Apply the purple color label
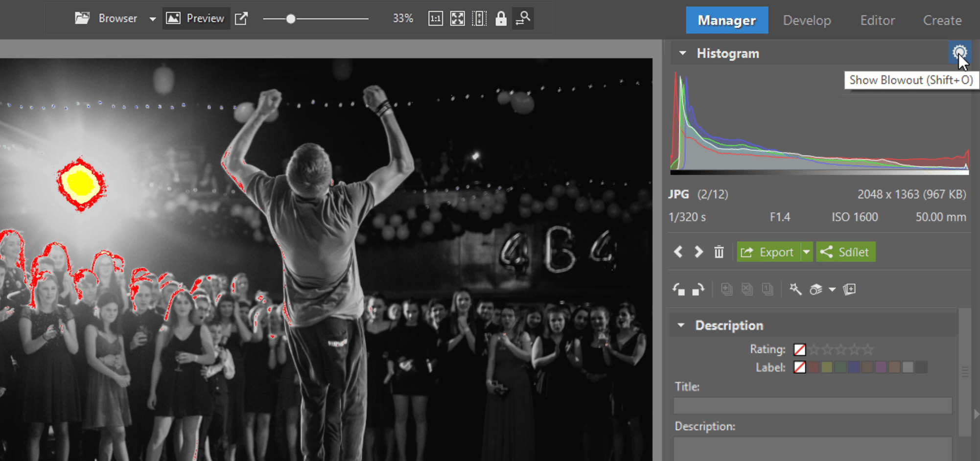980x461 pixels. [x=881, y=367]
